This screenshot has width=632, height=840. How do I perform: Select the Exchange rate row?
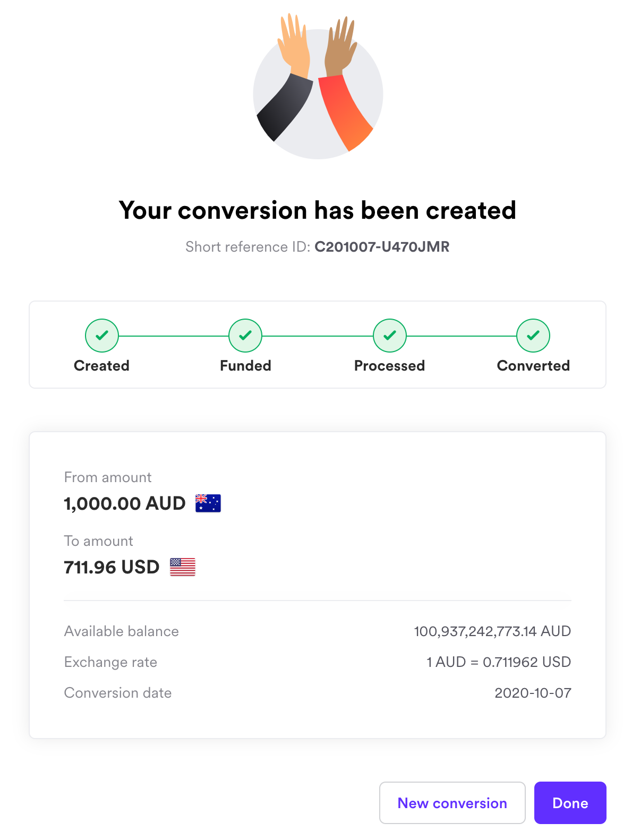(318, 662)
